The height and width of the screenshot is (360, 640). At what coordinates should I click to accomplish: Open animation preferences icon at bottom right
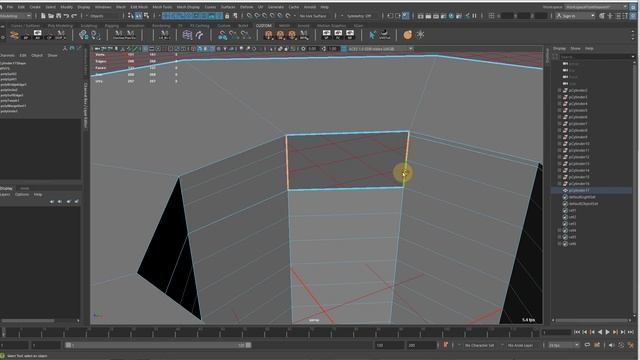coord(631,345)
